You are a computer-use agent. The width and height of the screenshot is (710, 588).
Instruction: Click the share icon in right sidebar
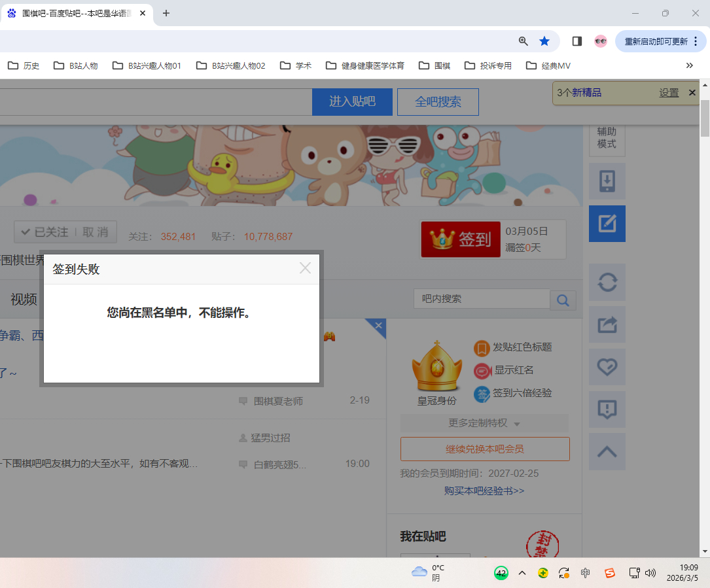tap(607, 324)
